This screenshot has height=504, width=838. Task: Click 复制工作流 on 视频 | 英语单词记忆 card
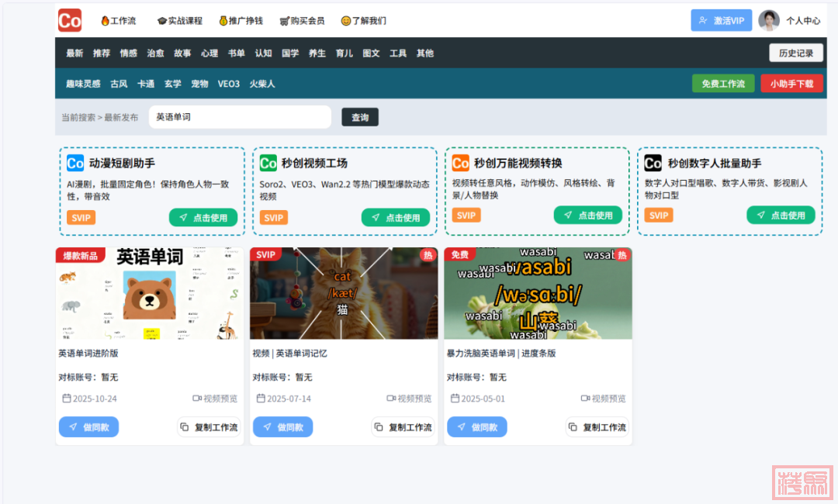pyautogui.click(x=403, y=427)
